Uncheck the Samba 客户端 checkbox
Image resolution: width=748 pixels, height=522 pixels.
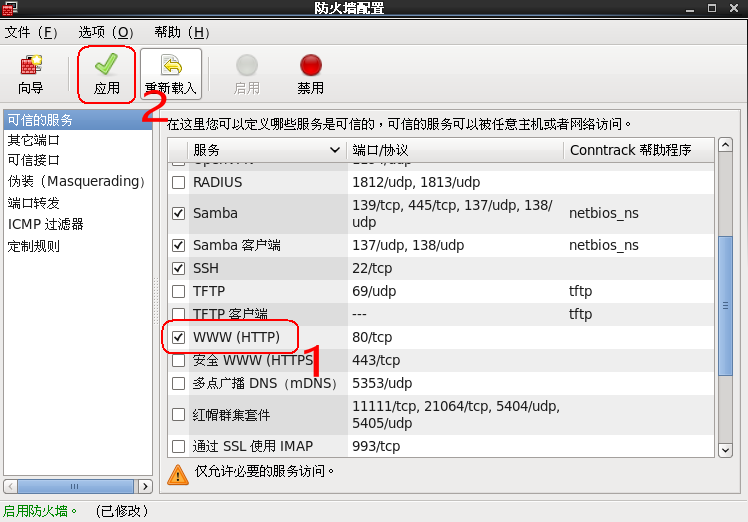[x=178, y=245]
